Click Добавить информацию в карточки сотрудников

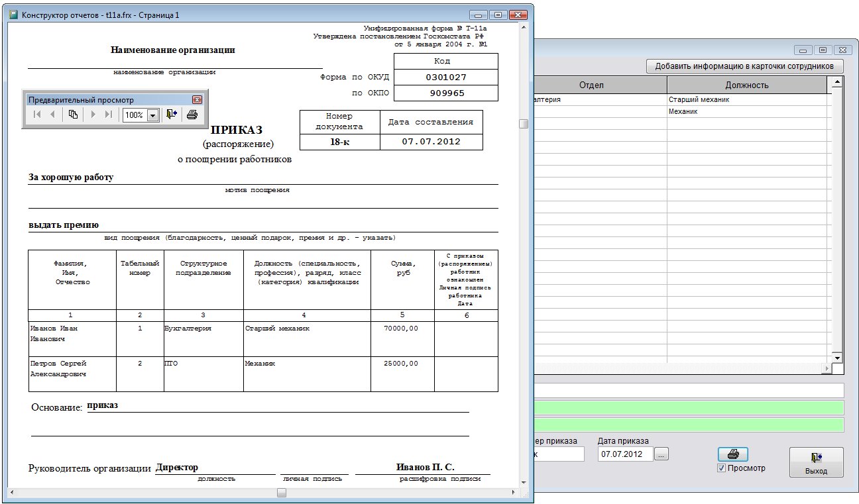click(x=744, y=66)
